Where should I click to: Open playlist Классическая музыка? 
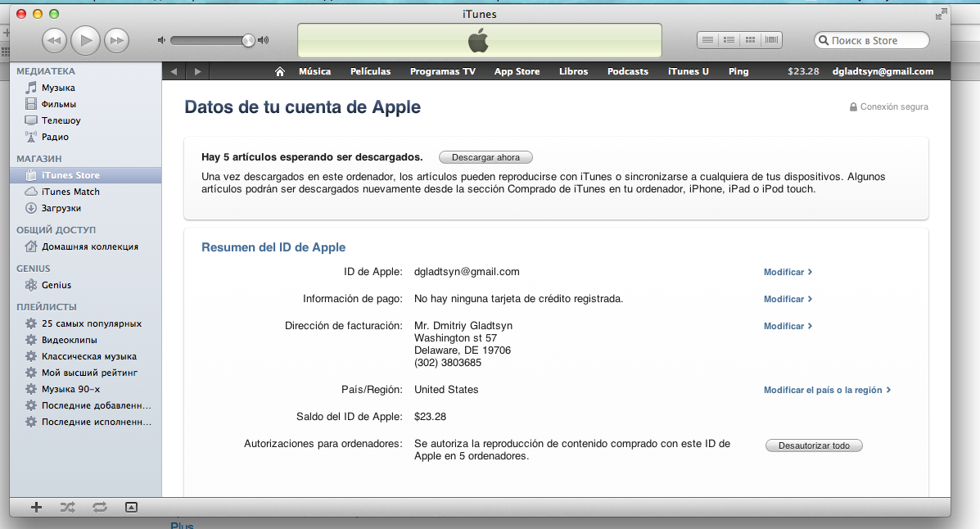tap(86, 355)
